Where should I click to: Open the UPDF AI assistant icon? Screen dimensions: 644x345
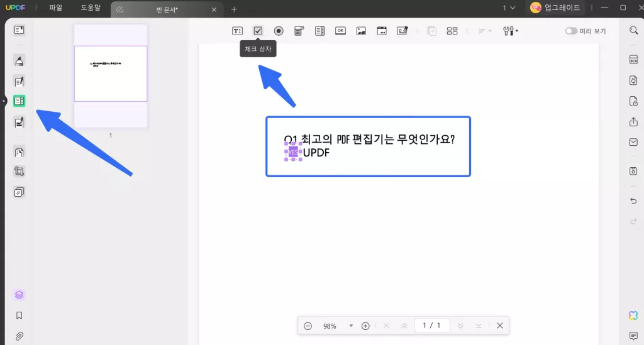click(x=634, y=315)
